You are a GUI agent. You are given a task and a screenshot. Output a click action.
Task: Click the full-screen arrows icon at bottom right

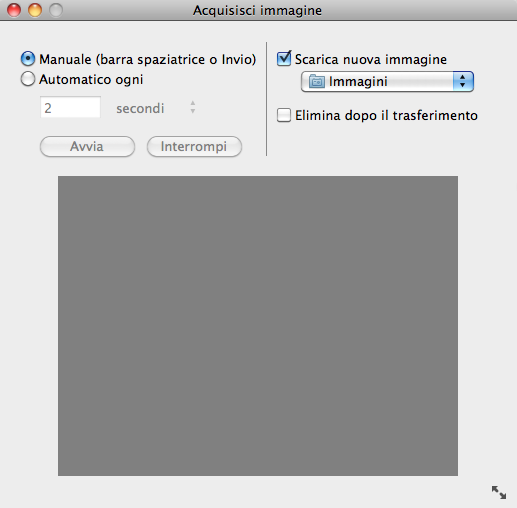(x=499, y=492)
